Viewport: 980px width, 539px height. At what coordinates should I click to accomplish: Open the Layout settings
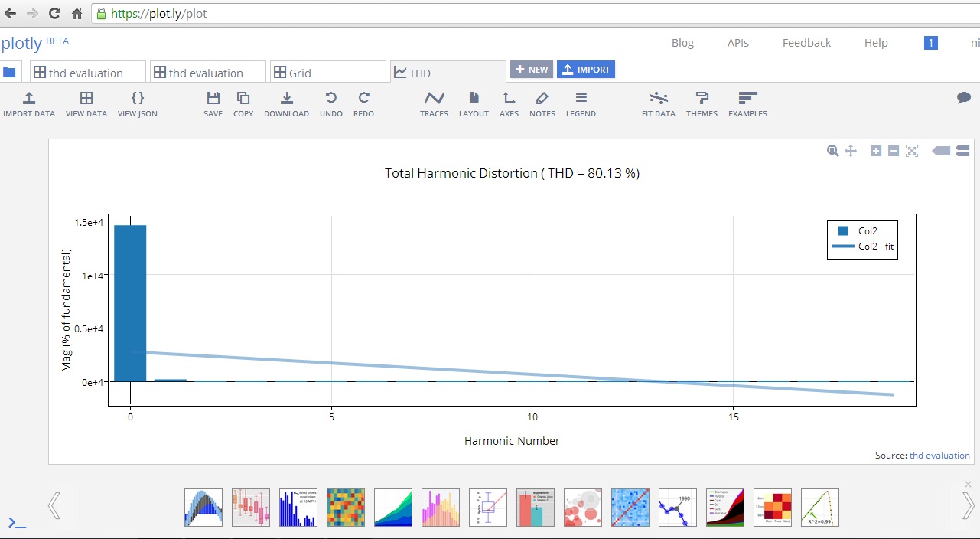[x=473, y=103]
